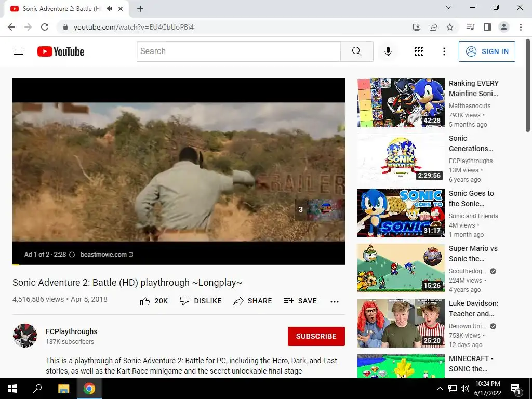
Task: Share this page icon in address bar
Action: point(433,27)
